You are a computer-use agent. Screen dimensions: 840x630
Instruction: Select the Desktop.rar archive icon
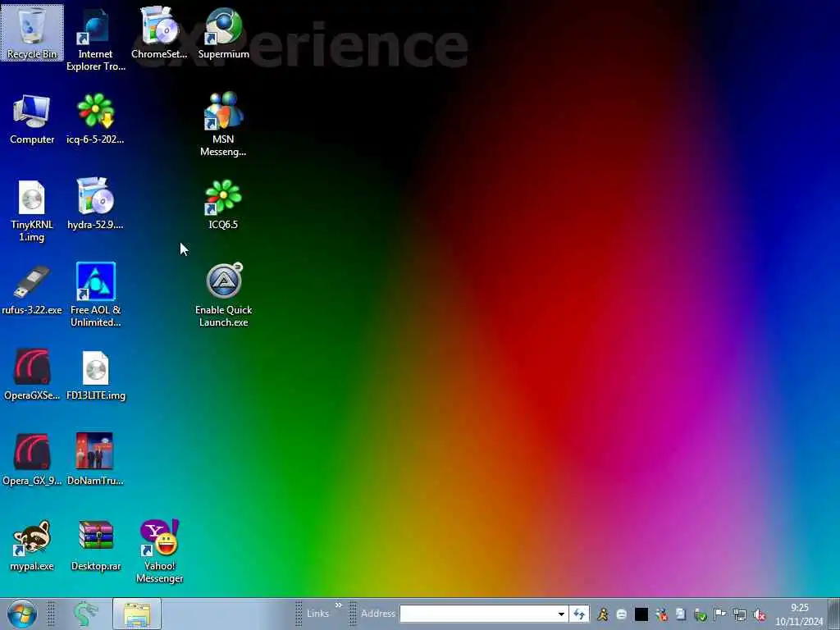tap(95, 546)
